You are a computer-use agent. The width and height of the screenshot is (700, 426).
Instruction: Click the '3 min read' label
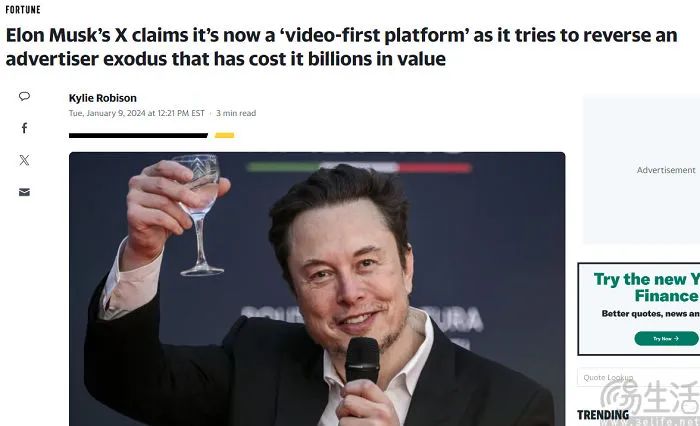point(236,113)
